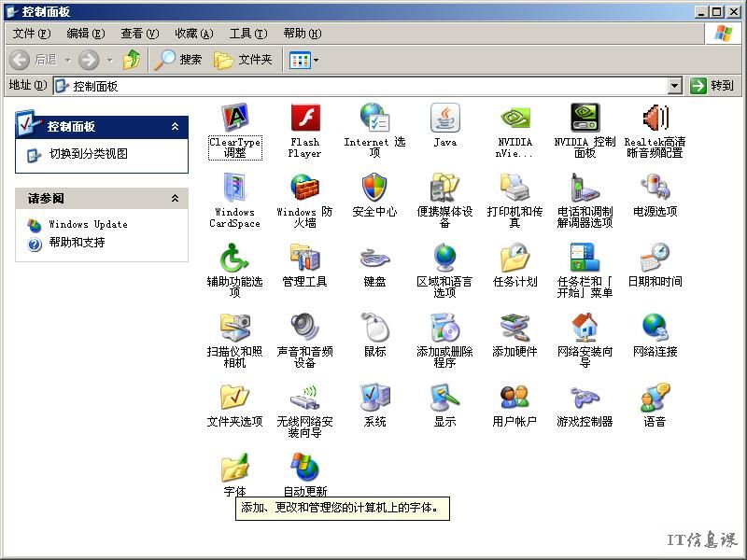Open the 编辑(E) menu
Screen dimensions: 747x560
(x=86, y=34)
